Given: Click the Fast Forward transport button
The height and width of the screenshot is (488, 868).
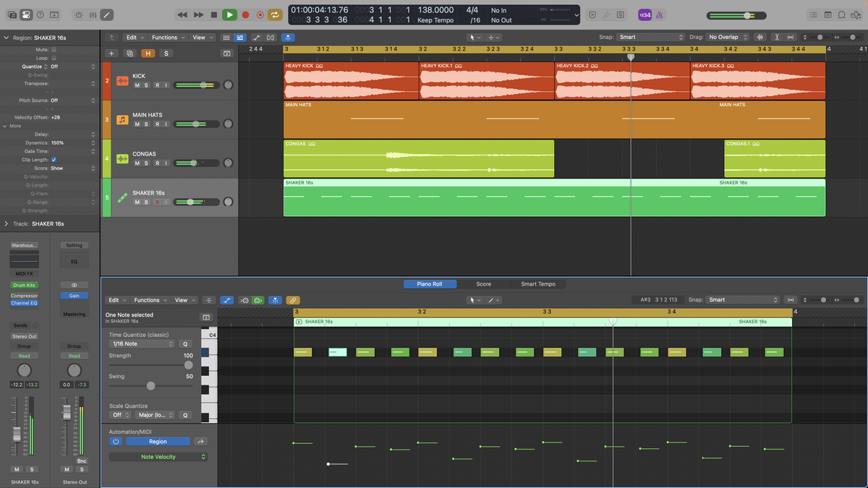Looking at the screenshot, I should [198, 14].
